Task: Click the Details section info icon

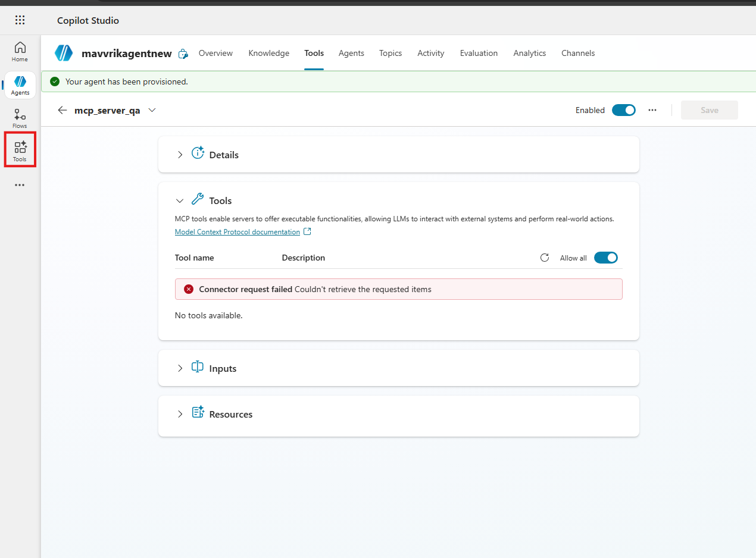Action: click(198, 153)
